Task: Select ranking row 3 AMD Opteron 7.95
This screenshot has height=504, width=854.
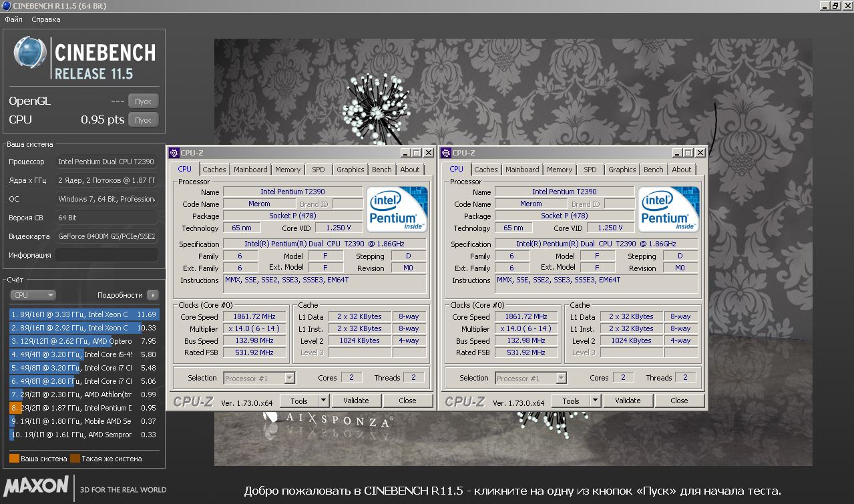Action: click(83, 341)
